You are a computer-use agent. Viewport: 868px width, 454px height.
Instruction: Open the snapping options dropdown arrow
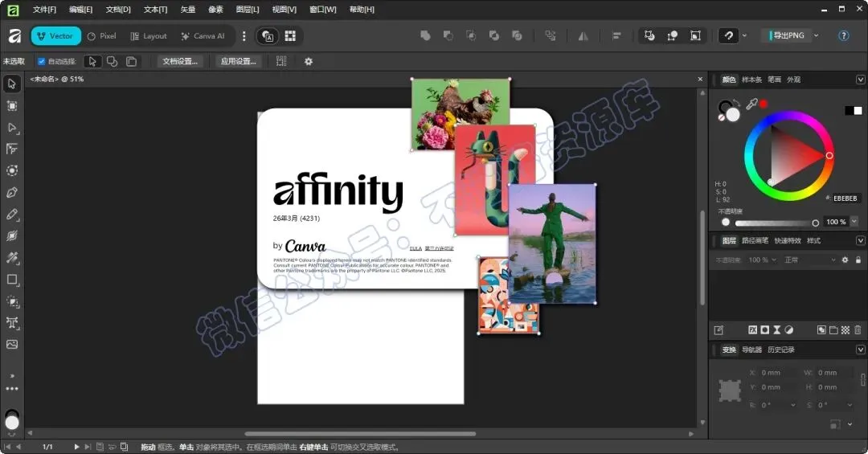coord(744,36)
